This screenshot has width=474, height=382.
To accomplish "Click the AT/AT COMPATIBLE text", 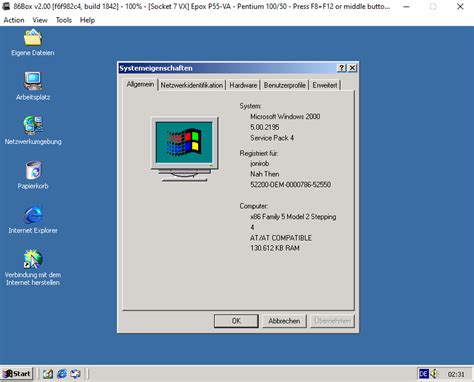I will coord(281,238).
